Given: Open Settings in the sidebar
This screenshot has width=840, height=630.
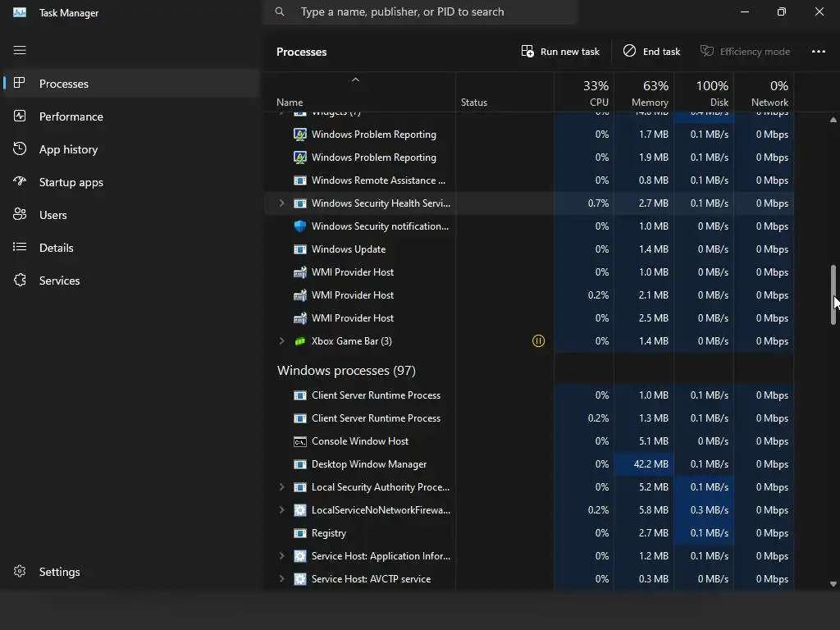Looking at the screenshot, I should [x=131, y=572].
